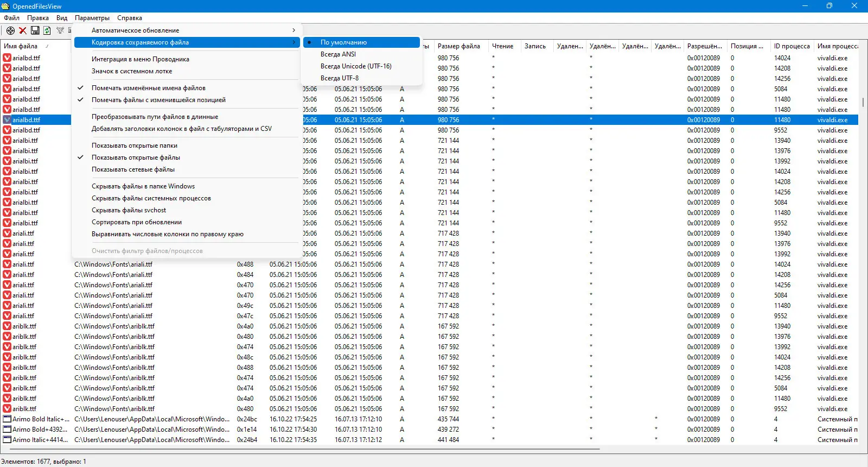Choose 'Добавлять заголовки колонок в файл' option

[x=187, y=129]
